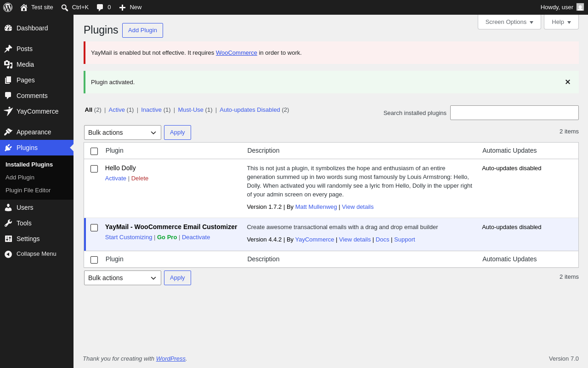Dismiss the Plugin activated notice
588x368 pixels.
(568, 82)
